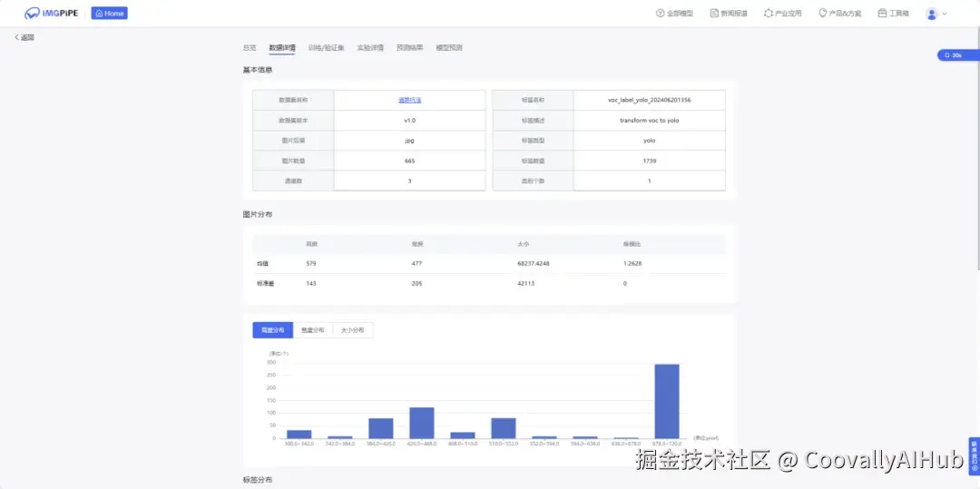Select the 宽度分布 chart toggle
The height and width of the screenshot is (489, 980).
point(312,330)
